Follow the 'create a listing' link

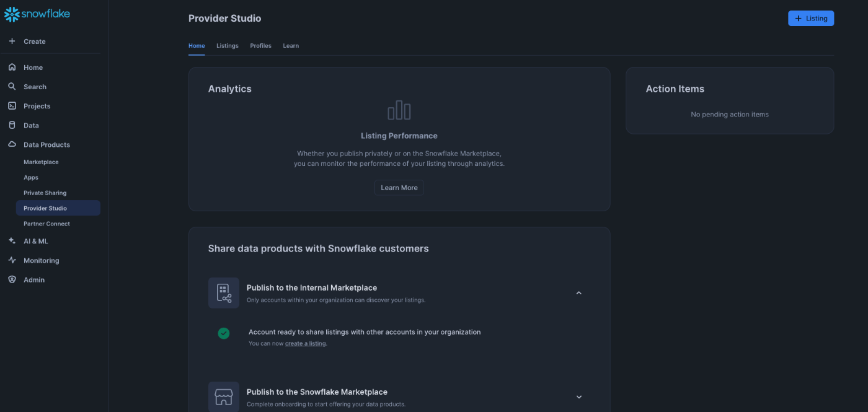305,343
